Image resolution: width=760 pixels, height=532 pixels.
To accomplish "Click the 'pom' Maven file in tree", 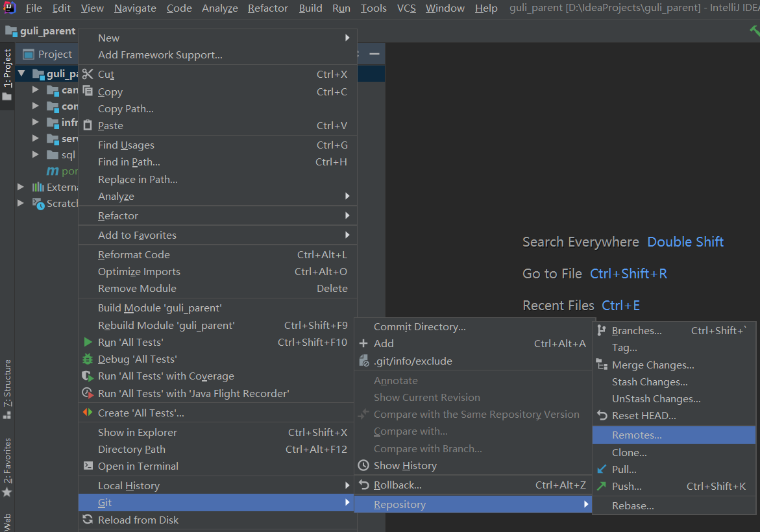I will coord(62,171).
